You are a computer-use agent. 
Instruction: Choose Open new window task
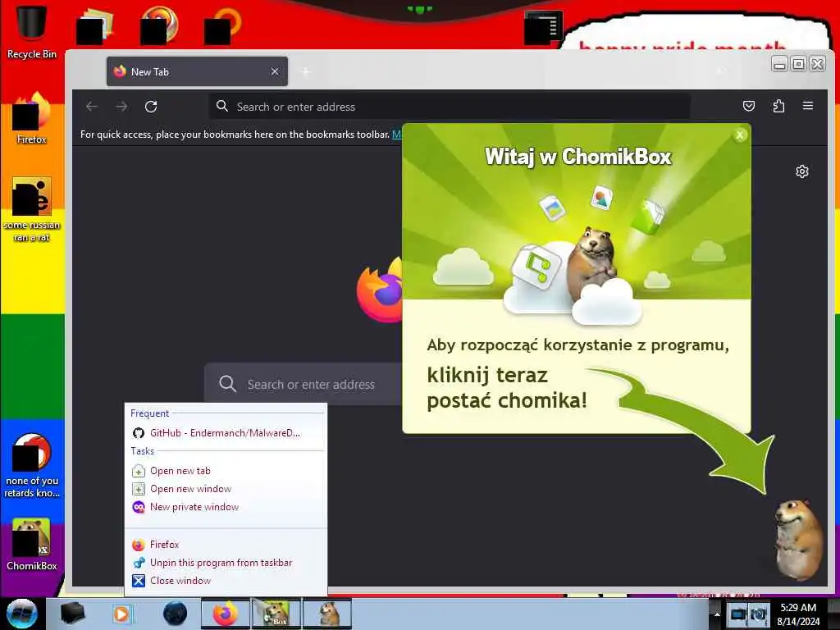point(190,489)
